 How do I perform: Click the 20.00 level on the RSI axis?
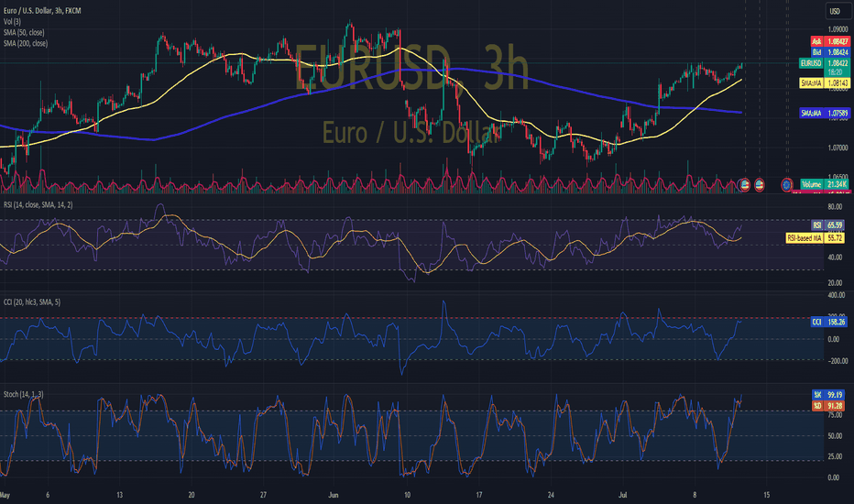[x=835, y=283]
